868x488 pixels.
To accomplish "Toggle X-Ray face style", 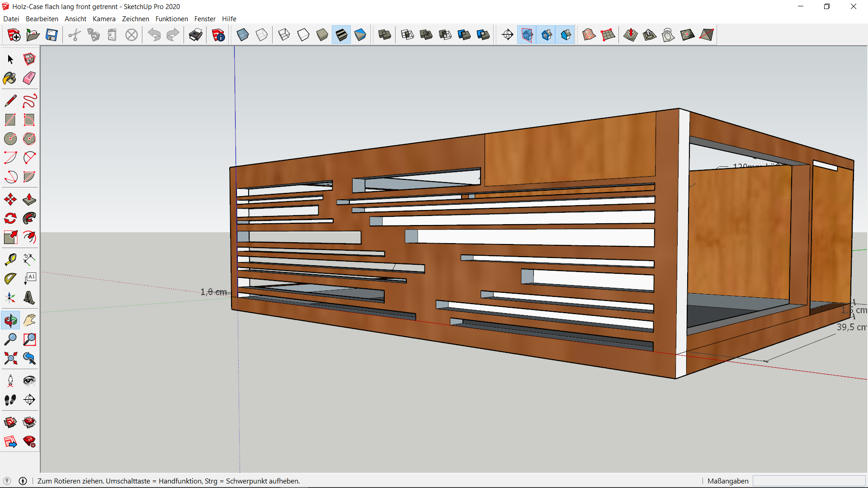I will pyautogui.click(x=242, y=35).
